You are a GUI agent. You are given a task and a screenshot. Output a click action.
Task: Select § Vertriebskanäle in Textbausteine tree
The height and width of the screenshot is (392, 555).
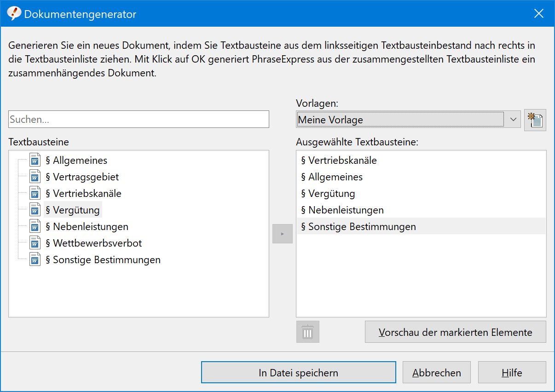pos(84,193)
